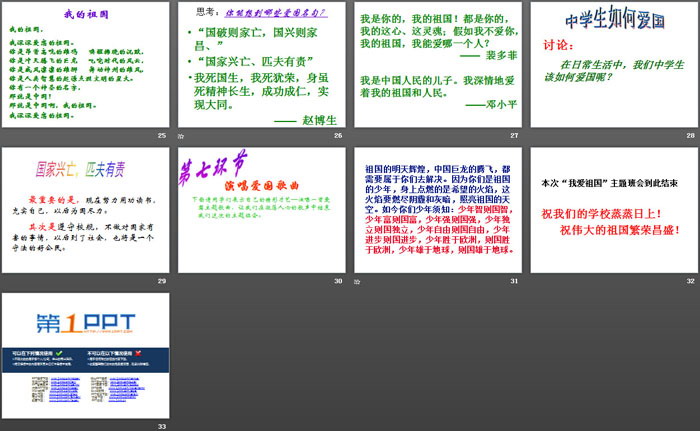Click the 祝我们的学校蒸蒸日上 line on slide 32
Viewport: 700px width, 431px height.
[x=601, y=214]
